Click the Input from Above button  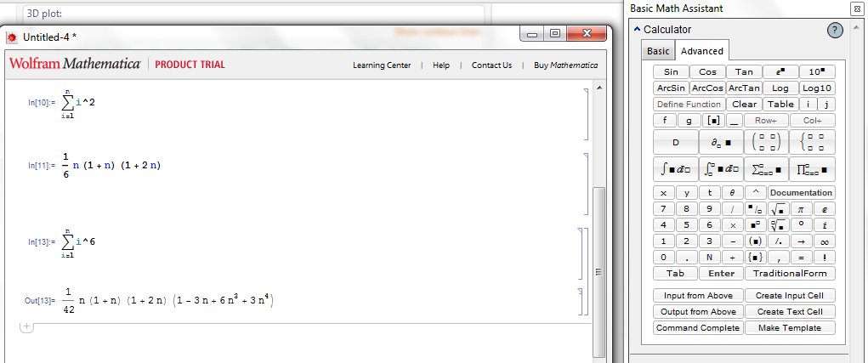click(x=698, y=296)
